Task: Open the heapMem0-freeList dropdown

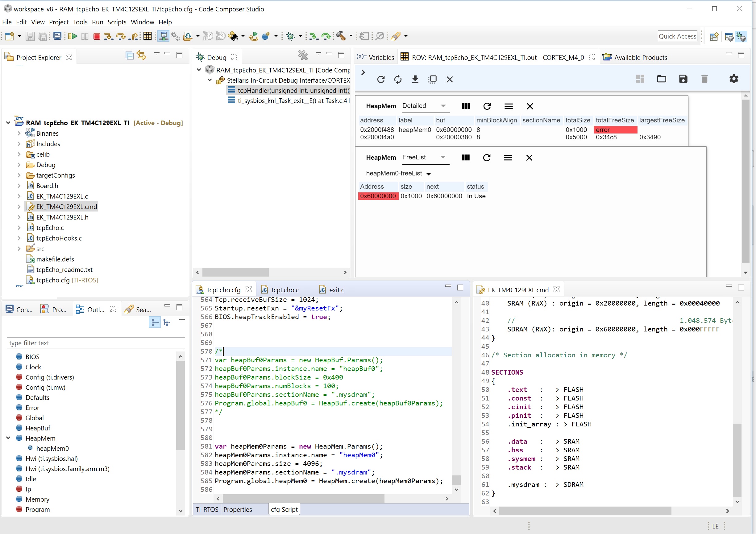Action: [428, 174]
